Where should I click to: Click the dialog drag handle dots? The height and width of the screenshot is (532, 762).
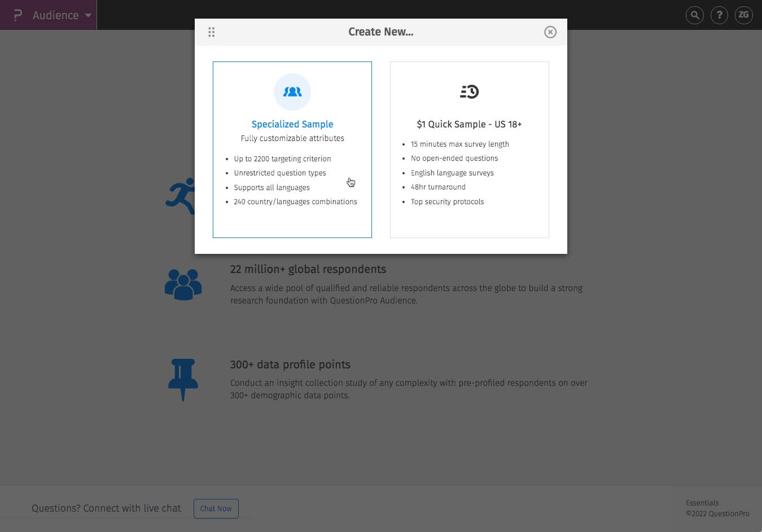212,32
